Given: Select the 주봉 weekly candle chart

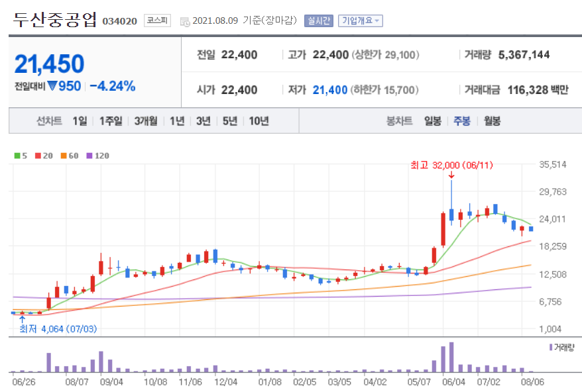Looking at the screenshot, I should pyautogui.click(x=462, y=121).
